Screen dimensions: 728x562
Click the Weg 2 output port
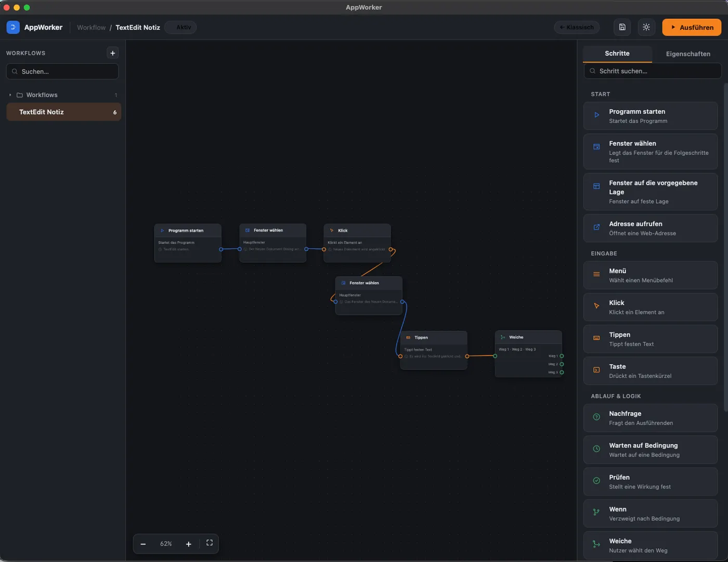pyautogui.click(x=562, y=364)
